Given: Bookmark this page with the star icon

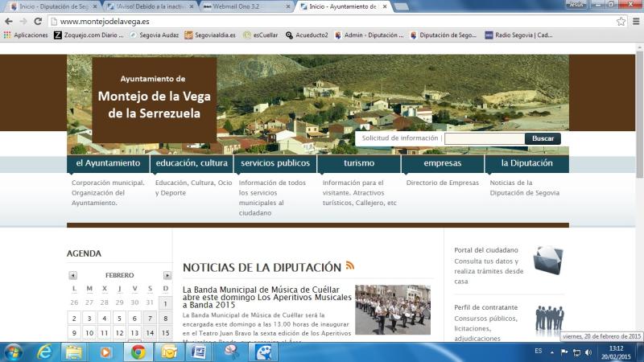Looking at the screenshot, I should click(621, 22).
